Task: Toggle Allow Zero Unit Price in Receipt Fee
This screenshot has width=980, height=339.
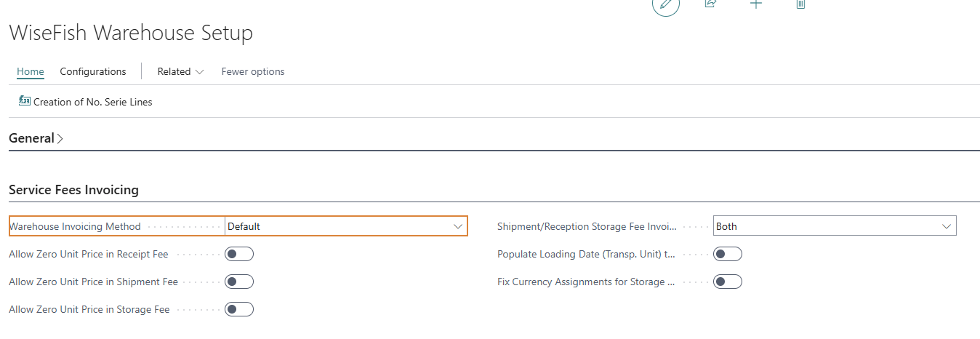Action: point(239,254)
